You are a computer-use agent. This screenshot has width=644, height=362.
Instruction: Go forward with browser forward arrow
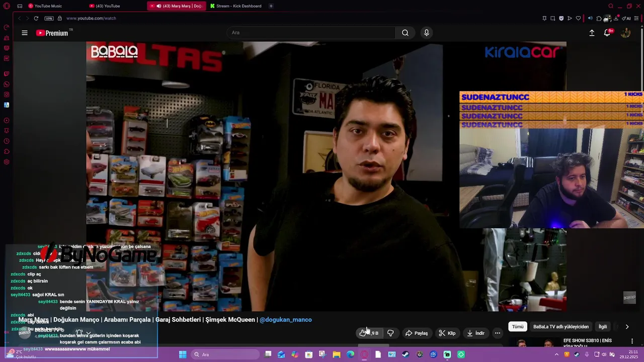[27, 18]
